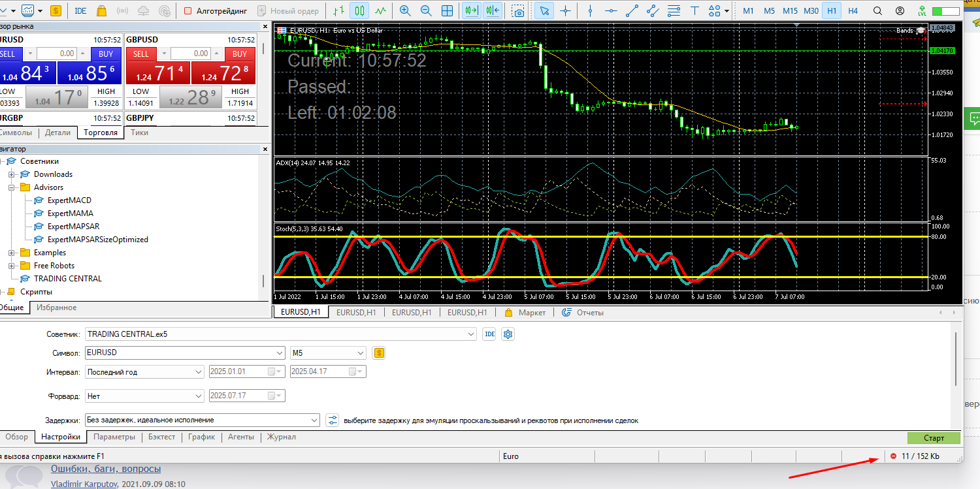980x489 pixels.
Task: Select ExpertMACD in the Advisors tree
Action: click(x=69, y=200)
